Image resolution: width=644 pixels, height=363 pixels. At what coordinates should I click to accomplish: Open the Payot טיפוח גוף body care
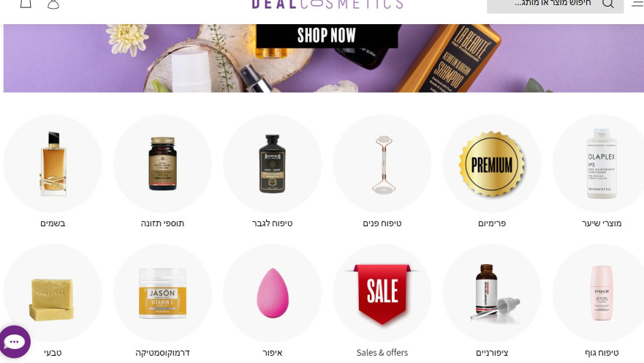point(602,293)
